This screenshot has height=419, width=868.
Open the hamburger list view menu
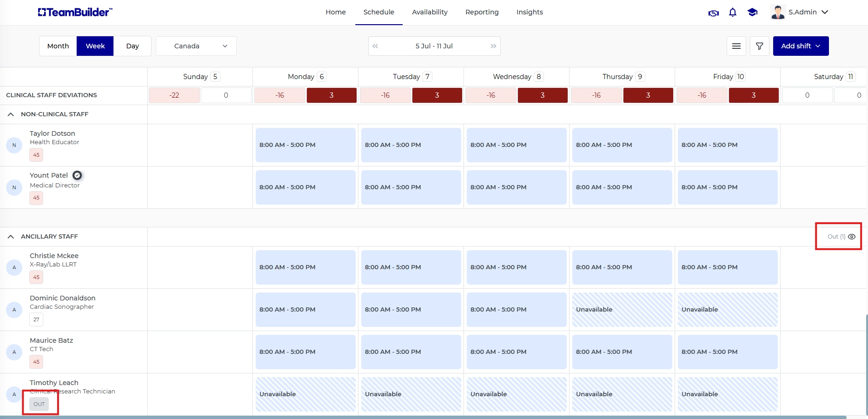coord(736,46)
